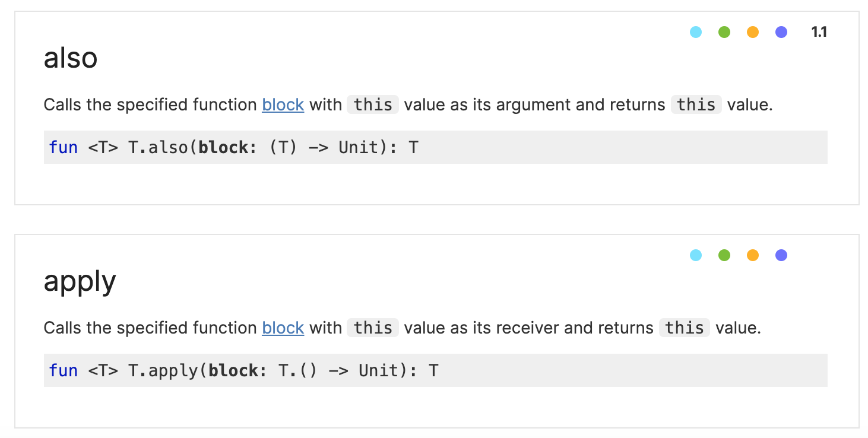Image resolution: width=868 pixels, height=438 pixels.
Task: Click the T.also function signature code block
Action: (x=435, y=147)
